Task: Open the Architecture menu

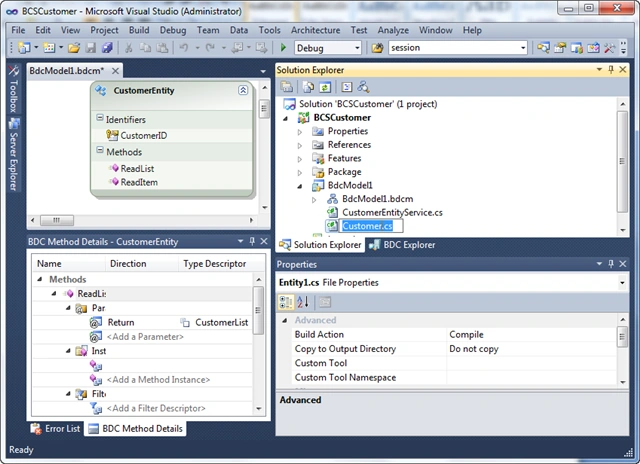Action: [x=315, y=30]
